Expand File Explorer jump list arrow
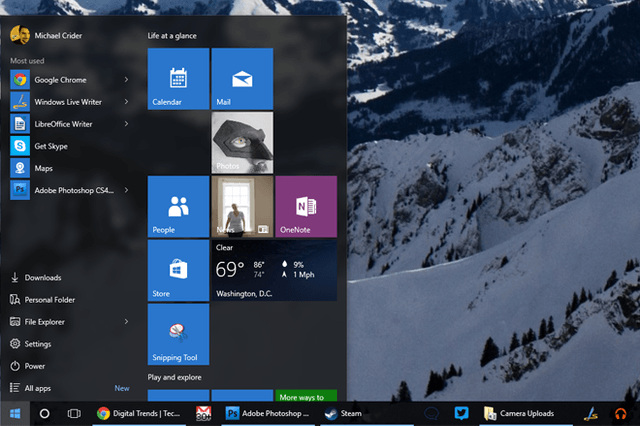This screenshot has height=426, width=640. pos(127,322)
